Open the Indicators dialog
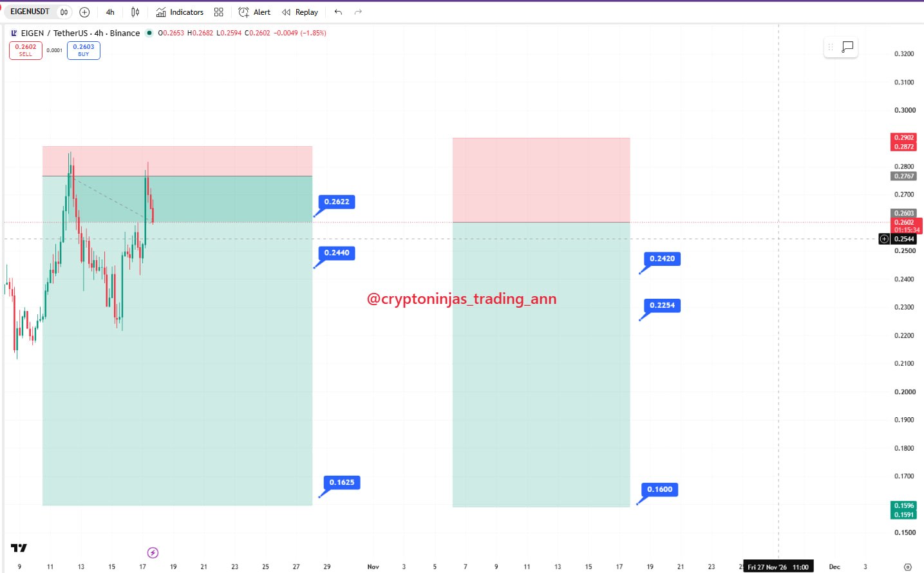This screenshot has height=573, width=924. (x=180, y=12)
